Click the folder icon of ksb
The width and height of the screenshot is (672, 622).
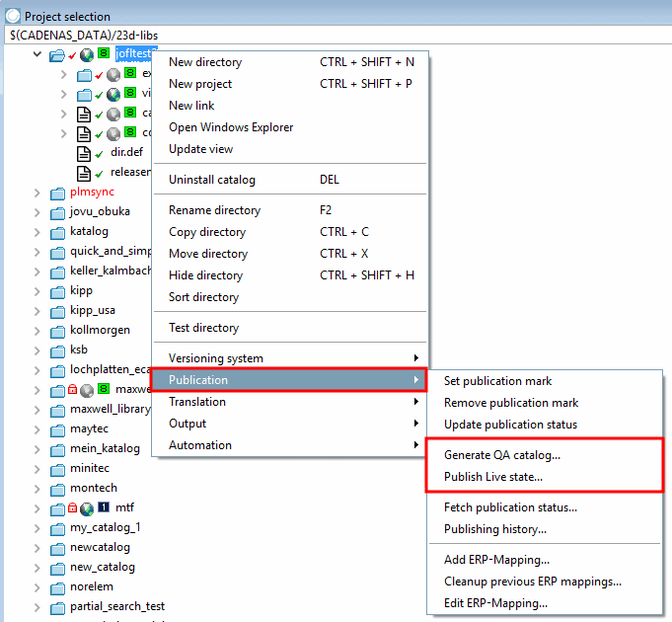tap(57, 351)
